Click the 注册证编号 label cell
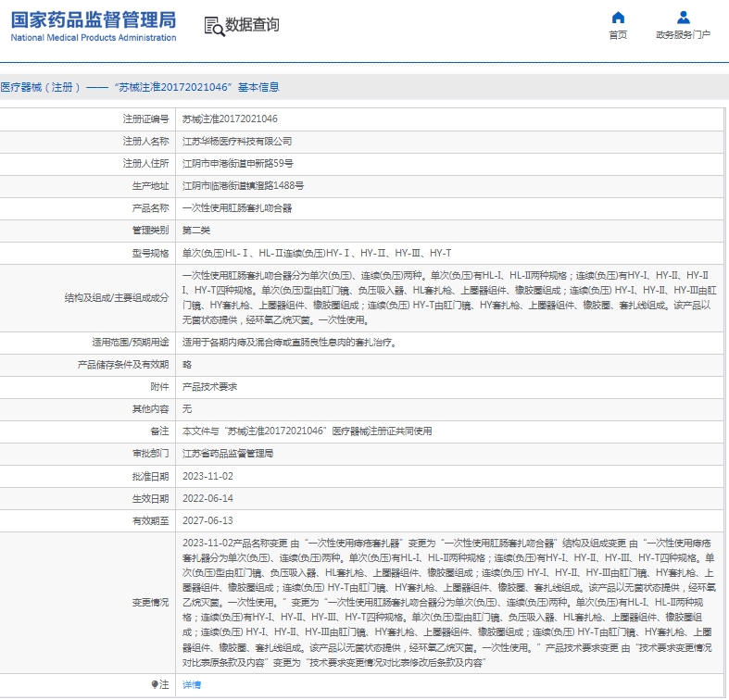This screenshot has height=700, width=729. [145, 119]
